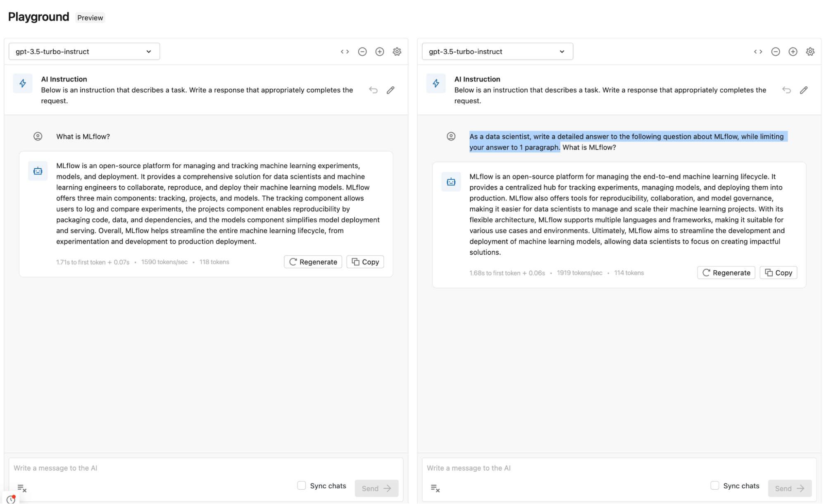Click the code view icon on right panel
Viewport: 826px width, 504px height.
(758, 51)
